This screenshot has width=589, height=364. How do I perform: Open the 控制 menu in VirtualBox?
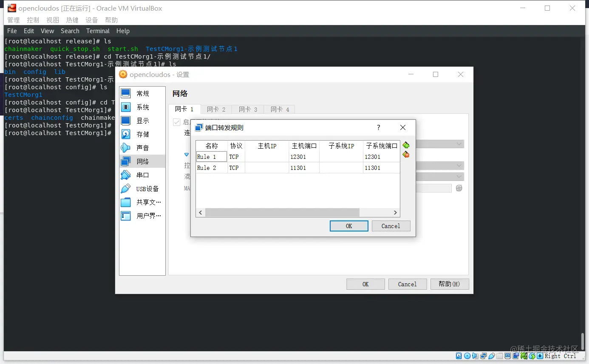tap(33, 20)
